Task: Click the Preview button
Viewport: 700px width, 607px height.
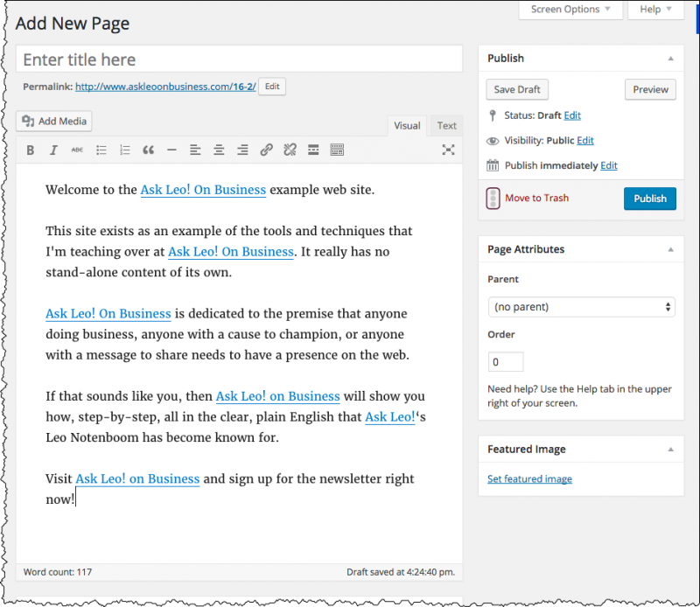Action: 650,89
